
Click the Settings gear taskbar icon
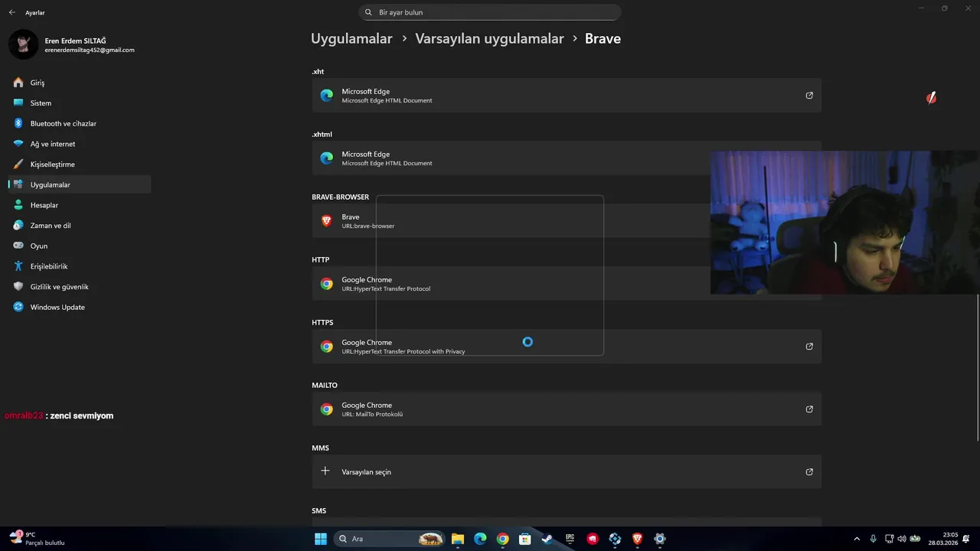660,539
